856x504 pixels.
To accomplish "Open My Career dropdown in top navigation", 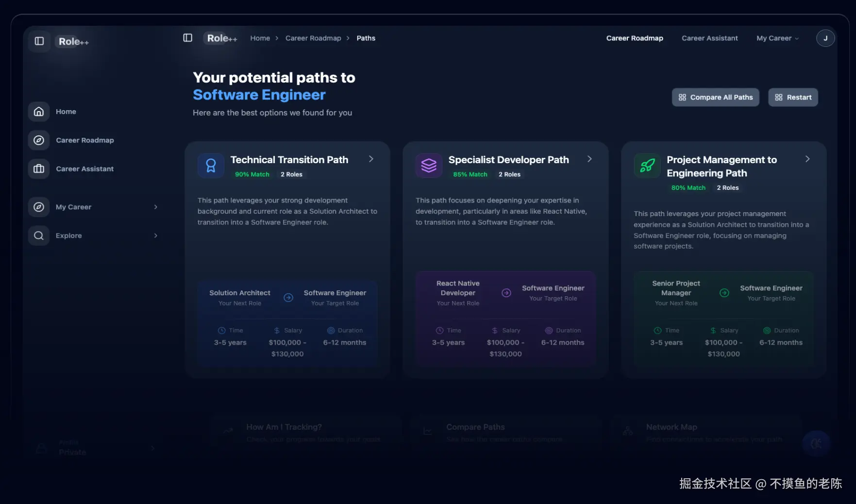I will [x=777, y=38].
